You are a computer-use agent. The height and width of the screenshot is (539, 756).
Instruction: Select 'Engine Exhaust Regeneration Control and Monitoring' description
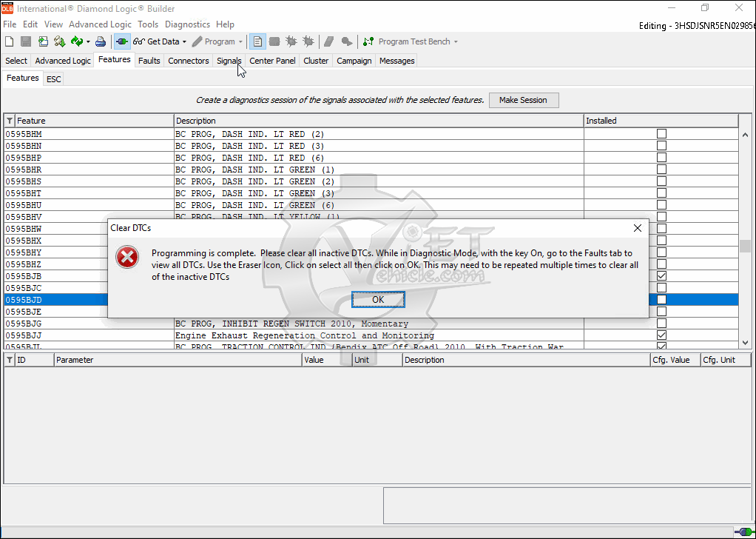(x=304, y=335)
